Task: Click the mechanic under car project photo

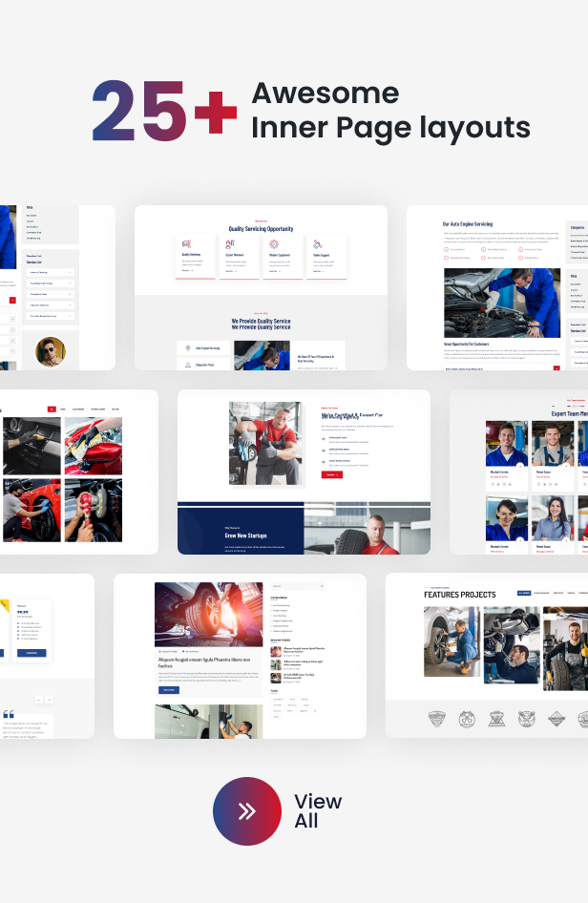Action: (512, 648)
